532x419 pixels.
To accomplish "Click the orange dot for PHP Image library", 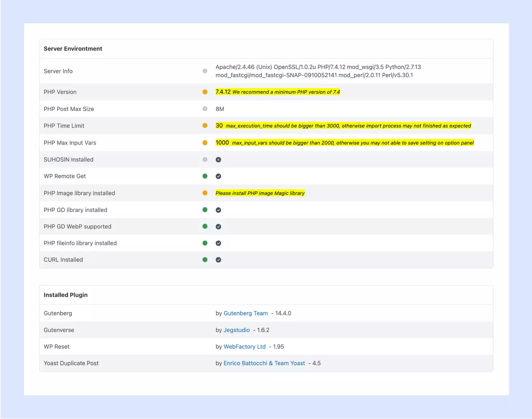I will pyautogui.click(x=205, y=193).
